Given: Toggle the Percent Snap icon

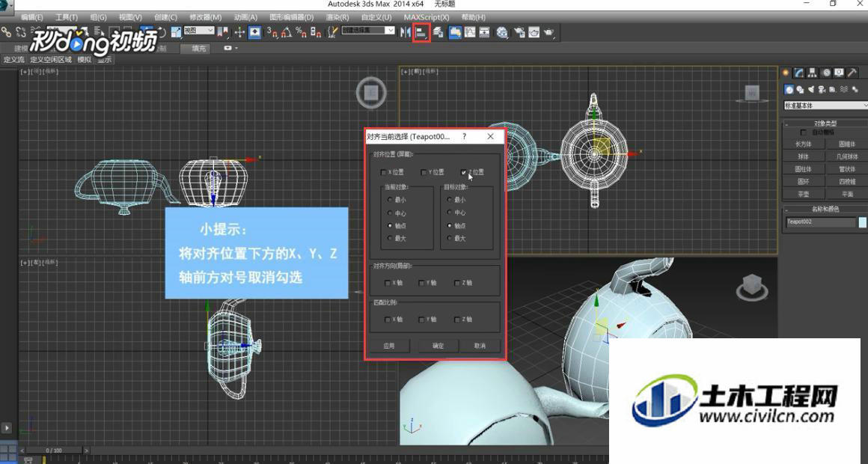Looking at the screenshot, I should coord(301,33).
